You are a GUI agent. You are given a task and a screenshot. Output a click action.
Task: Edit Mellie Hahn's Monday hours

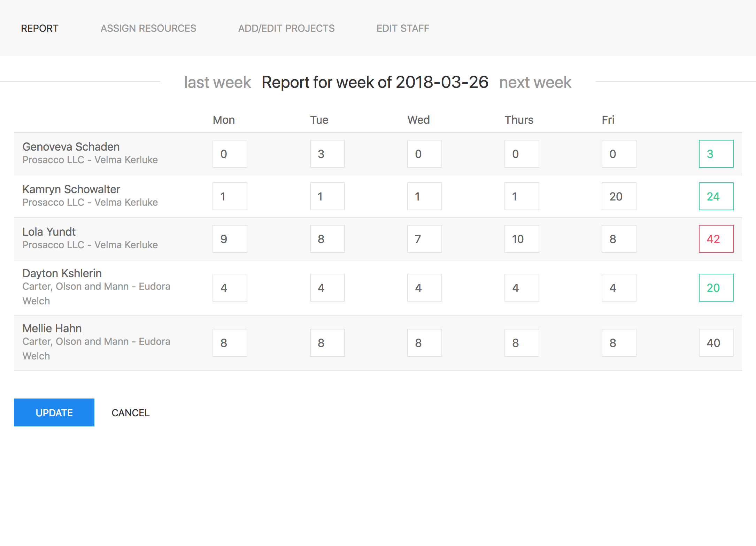pyautogui.click(x=230, y=343)
